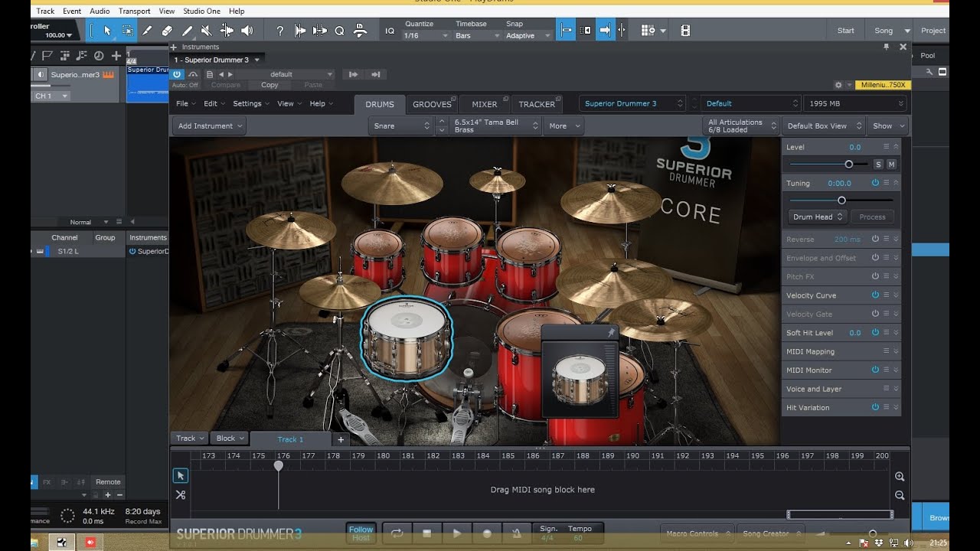The width and height of the screenshot is (980, 551).
Task: Open plugin settings gear icon
Action: (x=838, y=85)
